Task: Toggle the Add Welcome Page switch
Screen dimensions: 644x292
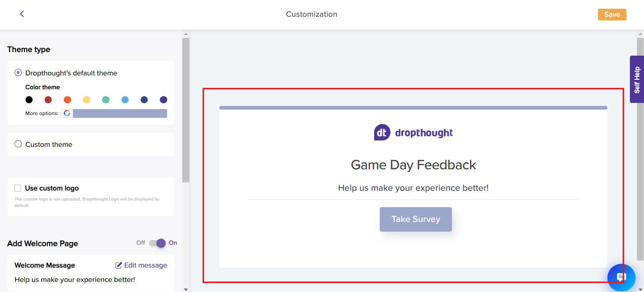Action: (157, 243)
